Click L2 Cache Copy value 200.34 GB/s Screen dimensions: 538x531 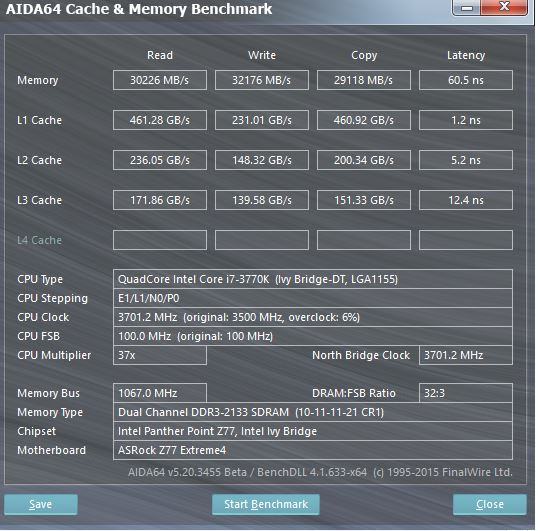tap(364, 160)
